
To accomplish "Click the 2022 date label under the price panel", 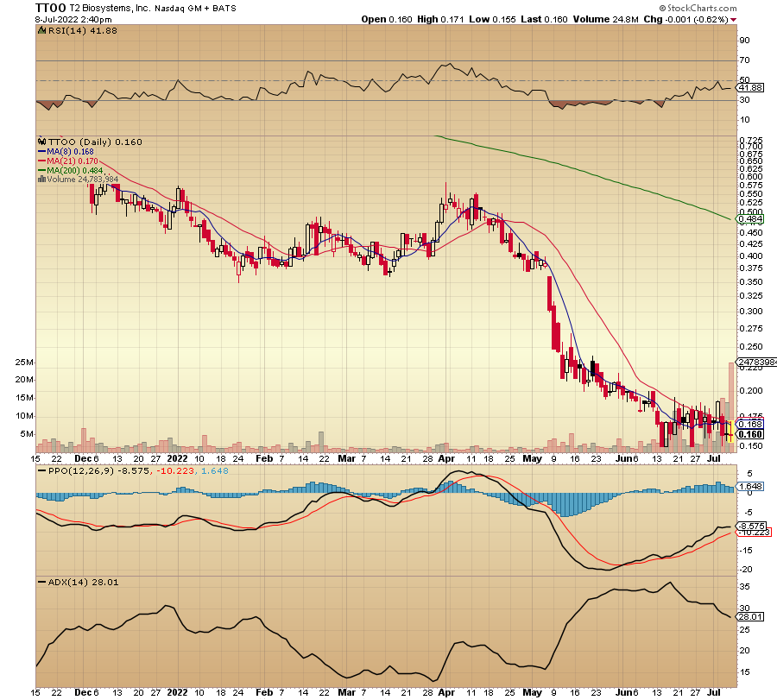I will [177, 458].
